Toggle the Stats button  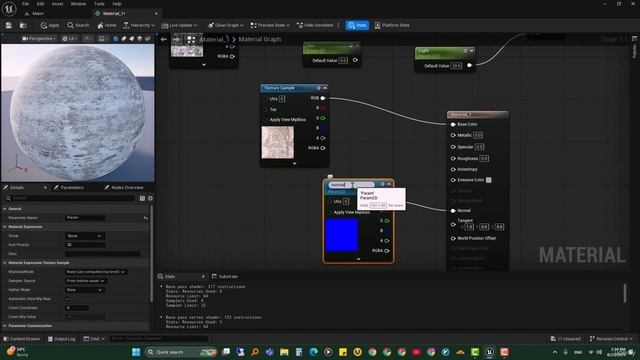(x=357, y=25)
